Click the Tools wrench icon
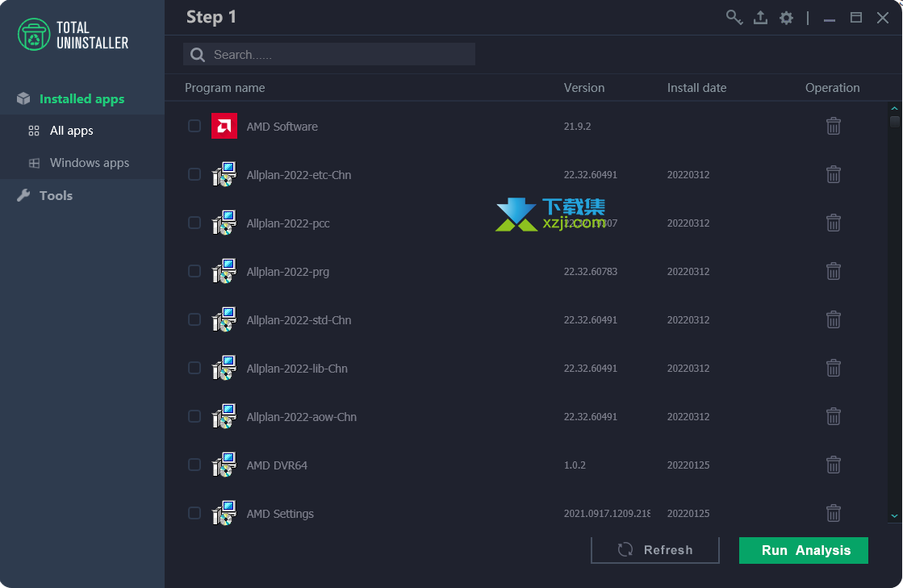The width and height of the screenshot is (903, 588). pyautogui.click(x=23, y=196)
